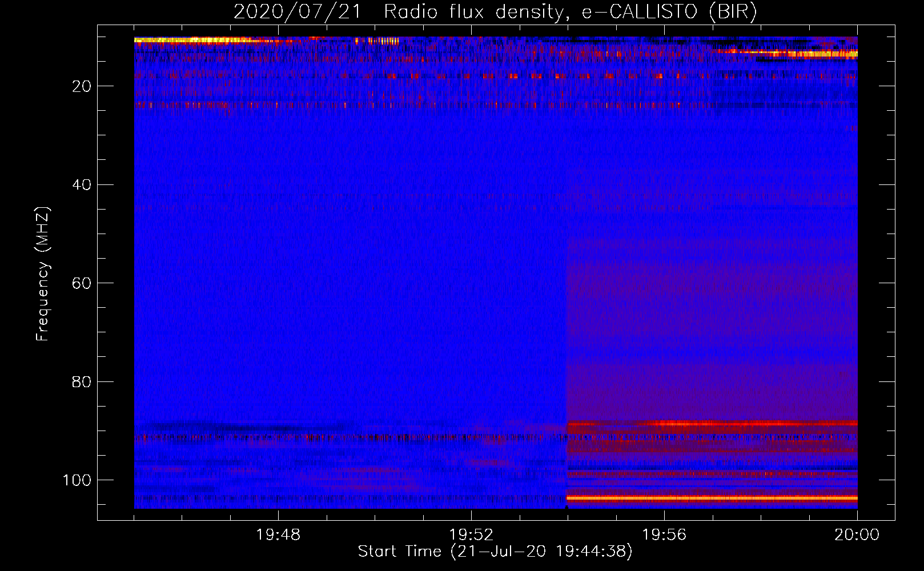This screenshot has height=571, width=924.
Task: Click the 19:52 time tick label
Action: [x=471, y=535]
